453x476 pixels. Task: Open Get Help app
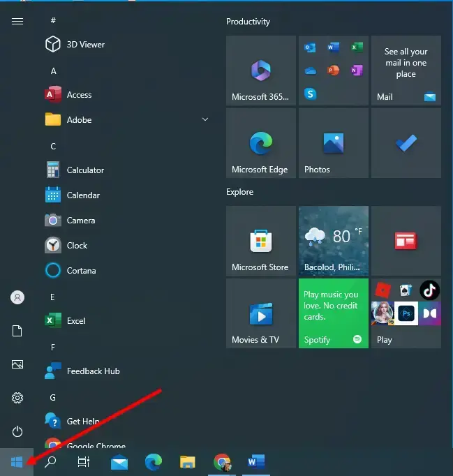click(126, 421)
